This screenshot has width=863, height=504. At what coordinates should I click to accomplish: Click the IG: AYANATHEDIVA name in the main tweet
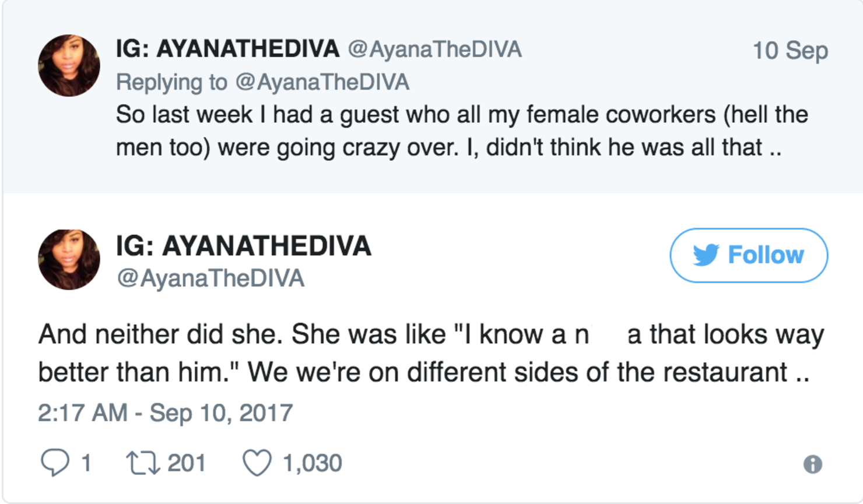[x=243, y=246]
